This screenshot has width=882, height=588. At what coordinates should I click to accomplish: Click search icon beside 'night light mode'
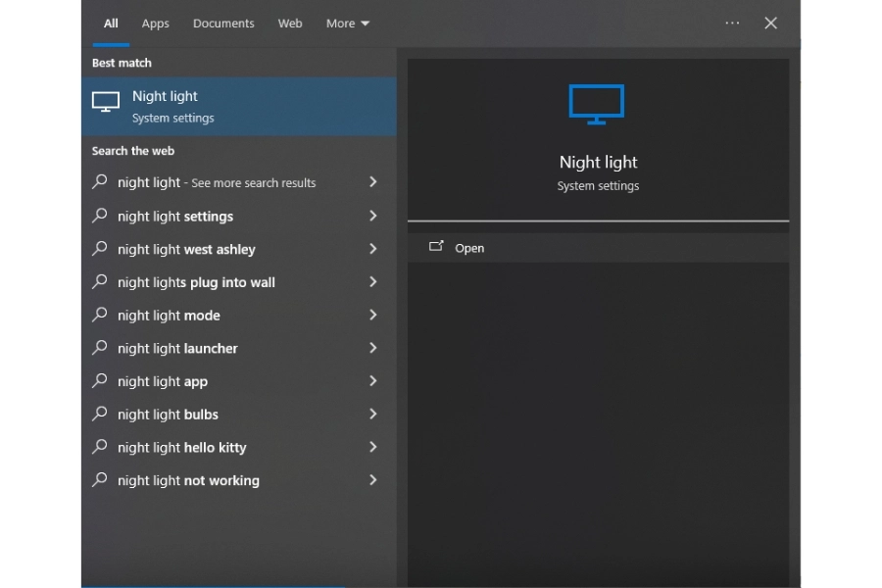[x=100, y=315]
